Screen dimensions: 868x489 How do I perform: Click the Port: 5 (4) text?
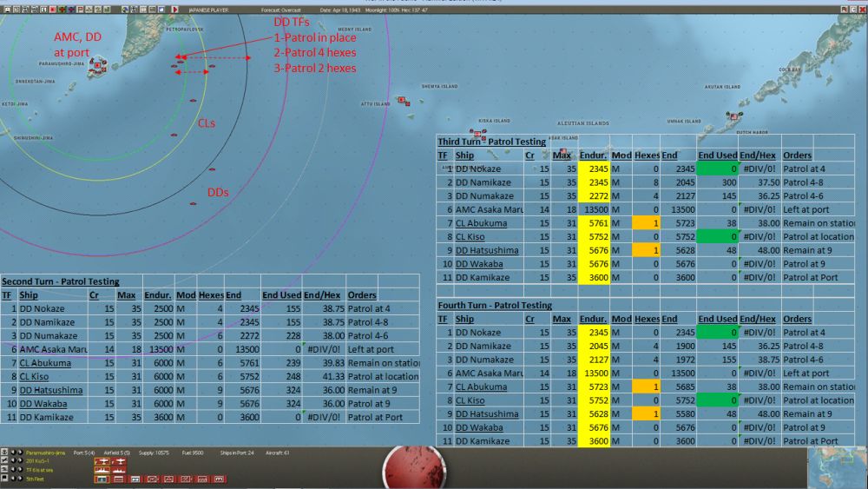coord(84,453)
